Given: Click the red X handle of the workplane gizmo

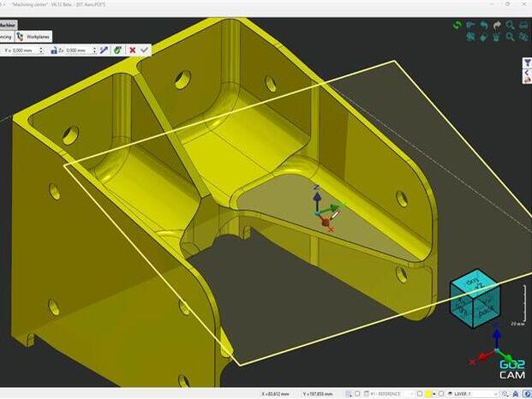Looking at the screenshot, I should tap(326, 223).
